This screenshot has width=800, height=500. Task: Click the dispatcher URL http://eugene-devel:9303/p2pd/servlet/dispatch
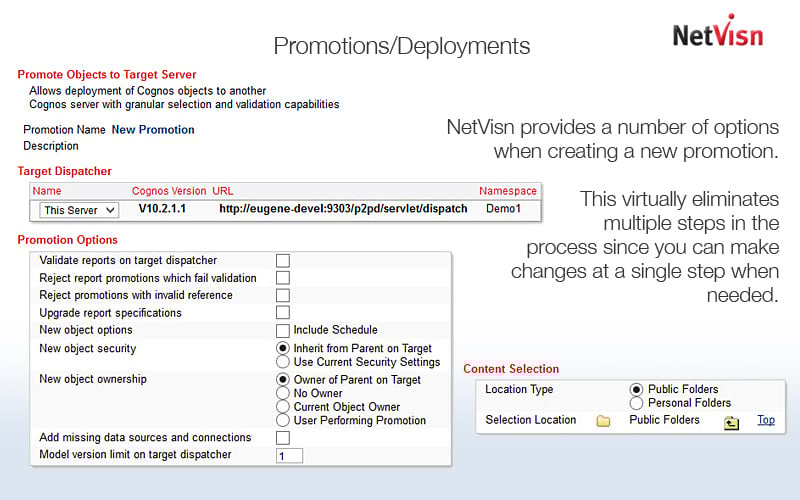point(343,209)
